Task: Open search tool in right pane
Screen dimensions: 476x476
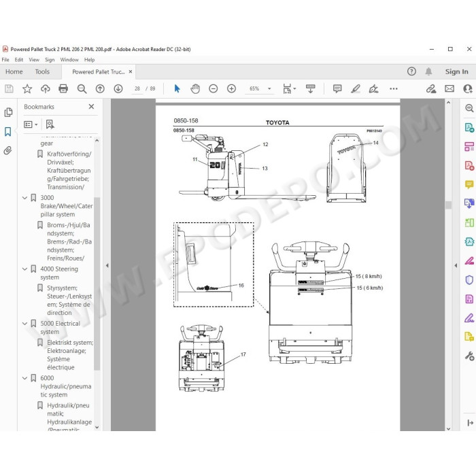Action: (x=469, y=108)
